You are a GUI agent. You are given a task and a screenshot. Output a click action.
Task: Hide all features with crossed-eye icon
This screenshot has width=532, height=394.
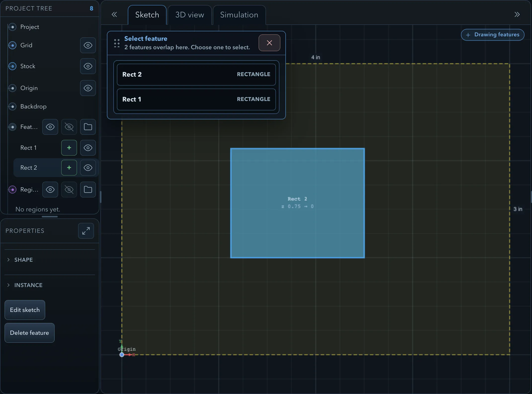(x=69, y=127)
